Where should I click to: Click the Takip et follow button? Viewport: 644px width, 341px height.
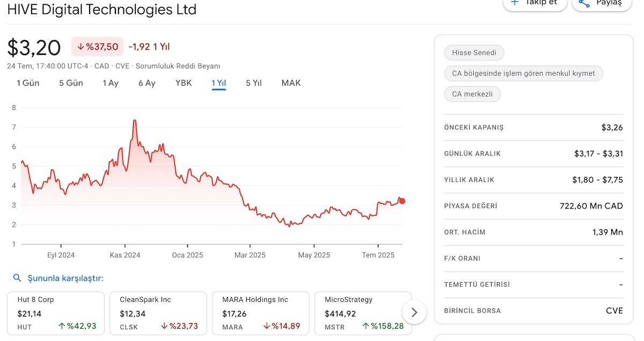pyautogui.click(x=535, y=3)
